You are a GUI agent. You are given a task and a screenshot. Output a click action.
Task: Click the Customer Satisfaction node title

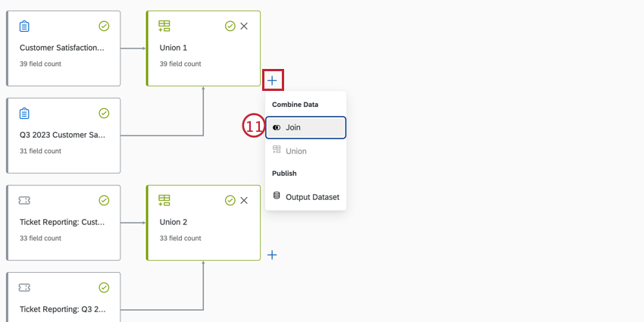pos(62,48)
